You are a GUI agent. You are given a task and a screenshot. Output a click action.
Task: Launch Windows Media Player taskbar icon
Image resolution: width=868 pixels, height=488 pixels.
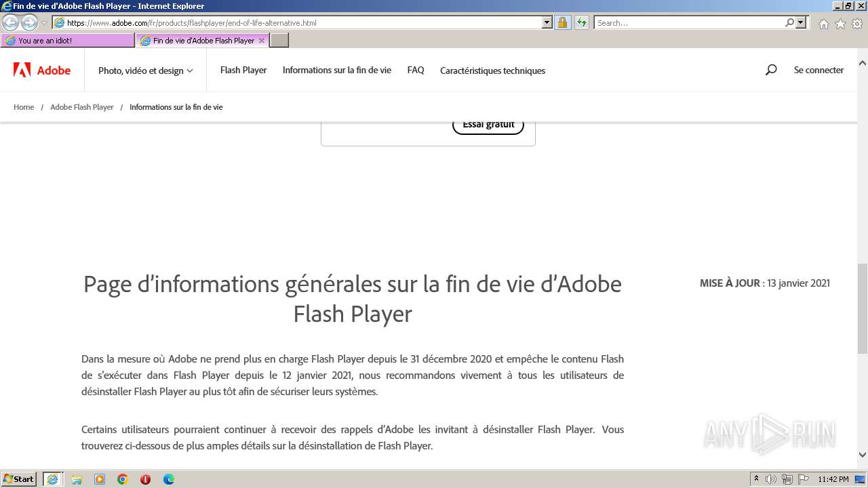click(100, 479)
